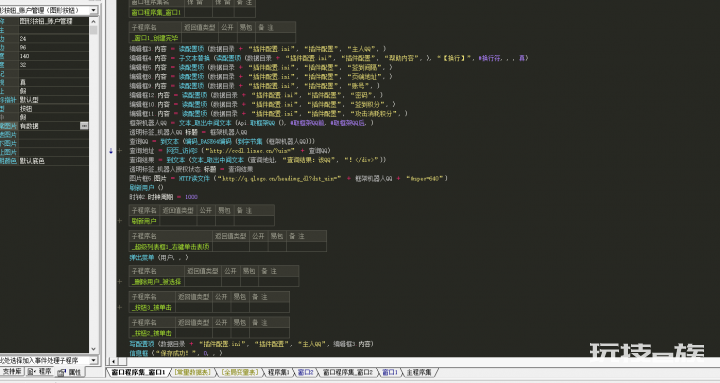The height and width of the screenshot is (383, 720).
Task: Click the property panel scroll-down arrow
Action: [94, 349]
